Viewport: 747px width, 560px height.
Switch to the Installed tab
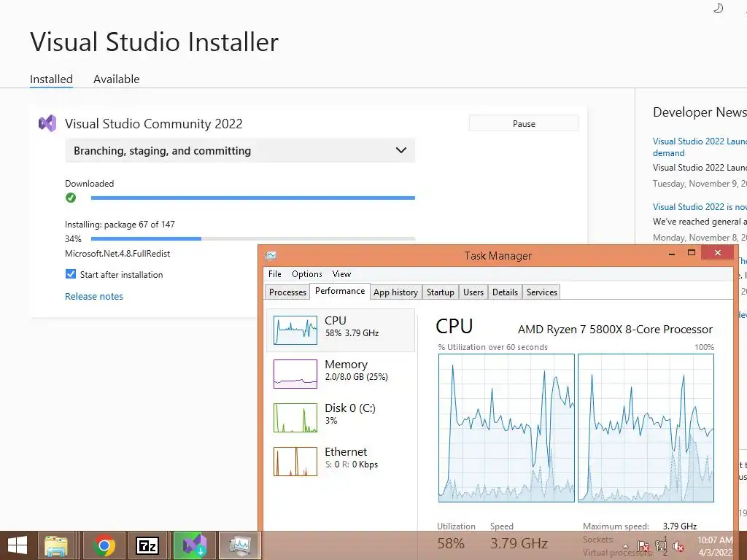[x=52, y=79]
